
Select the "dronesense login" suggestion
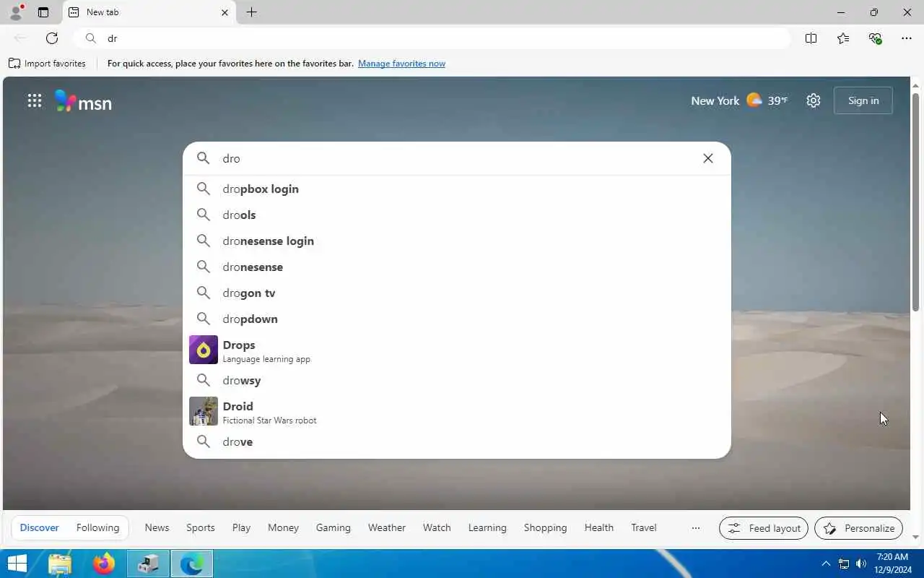pyautogui.click(x=457, y=241)
